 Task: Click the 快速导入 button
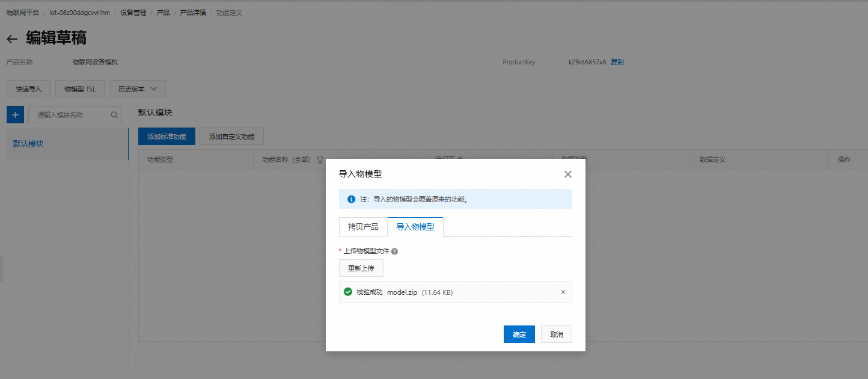click(x=29, y=89)
